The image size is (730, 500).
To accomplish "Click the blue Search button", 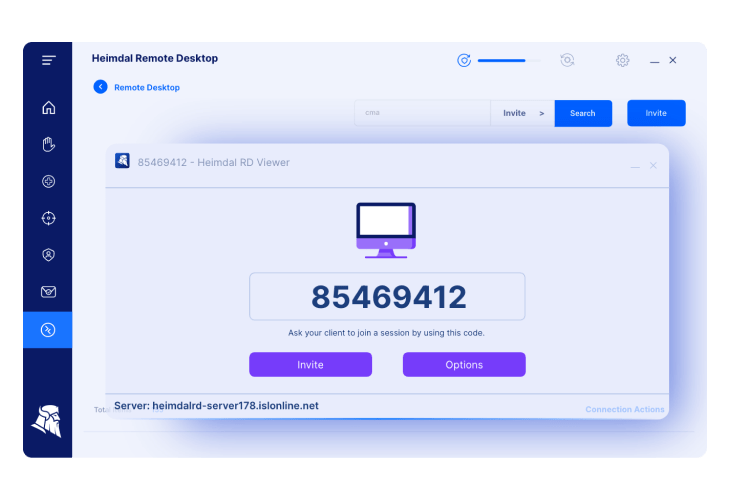I will coord(583,113).
